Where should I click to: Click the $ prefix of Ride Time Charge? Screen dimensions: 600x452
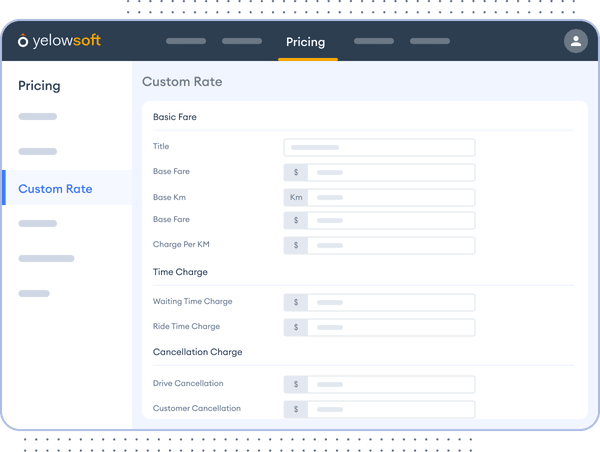click(x=296, y=327)
